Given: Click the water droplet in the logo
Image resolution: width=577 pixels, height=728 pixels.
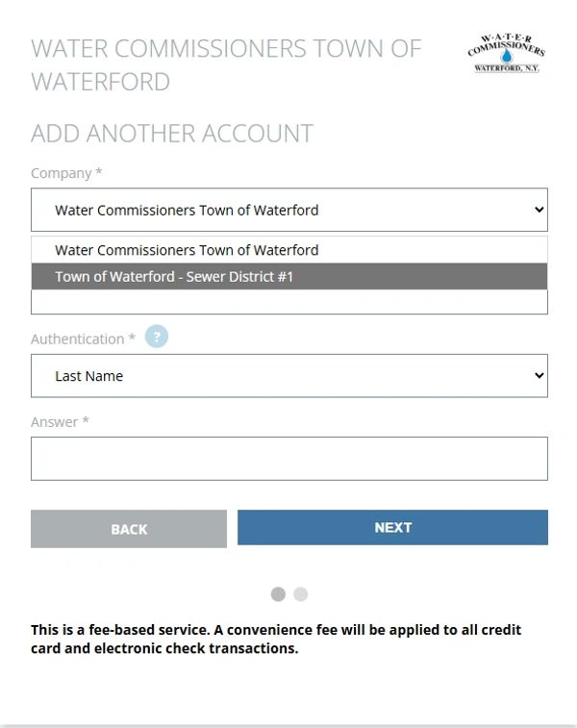Looking at the screenshot, I should (507, 56).
